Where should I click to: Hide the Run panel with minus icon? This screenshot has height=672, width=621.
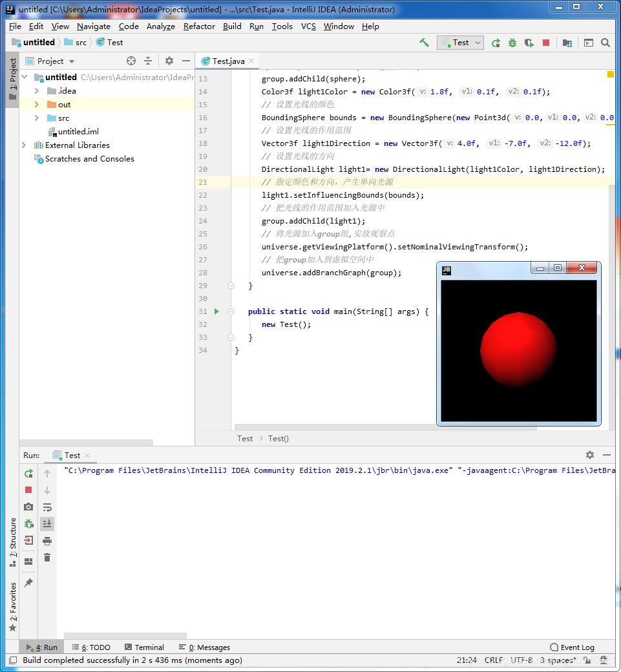(x=607, y=455)
